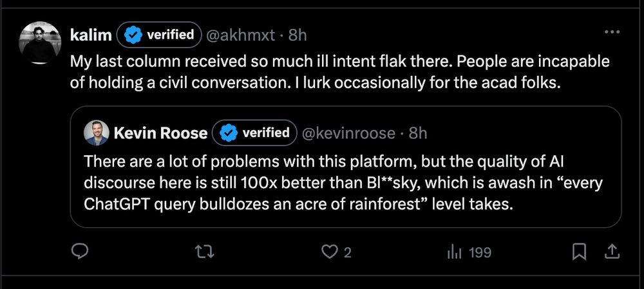644x289 pixels.
Task: Click the 8h timestamp of quoted tweet
Action: [x=418, y=133]
